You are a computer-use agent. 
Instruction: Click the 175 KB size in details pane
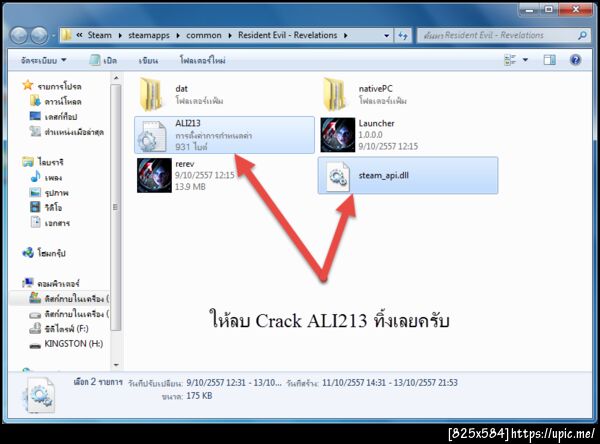(x=199, y=396)
